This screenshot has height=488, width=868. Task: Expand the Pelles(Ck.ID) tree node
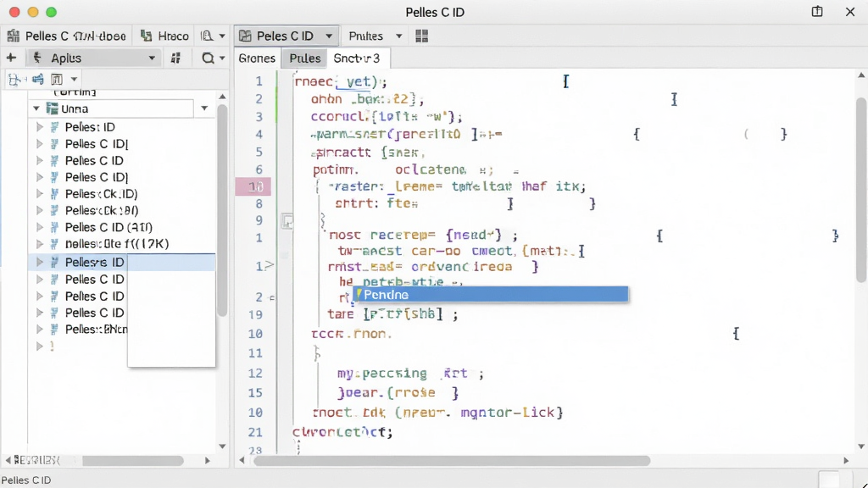[x=39, y=194]
